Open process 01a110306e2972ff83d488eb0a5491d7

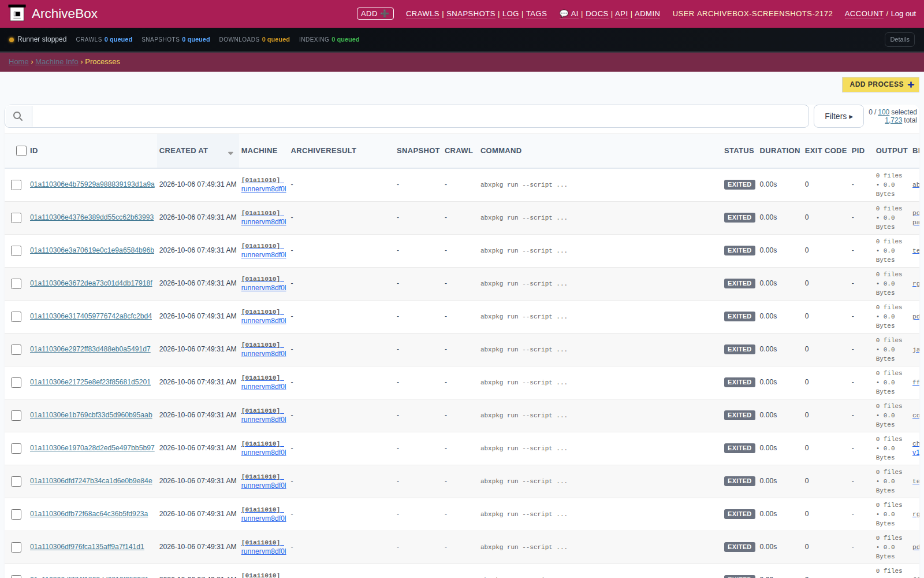point(90,349)
